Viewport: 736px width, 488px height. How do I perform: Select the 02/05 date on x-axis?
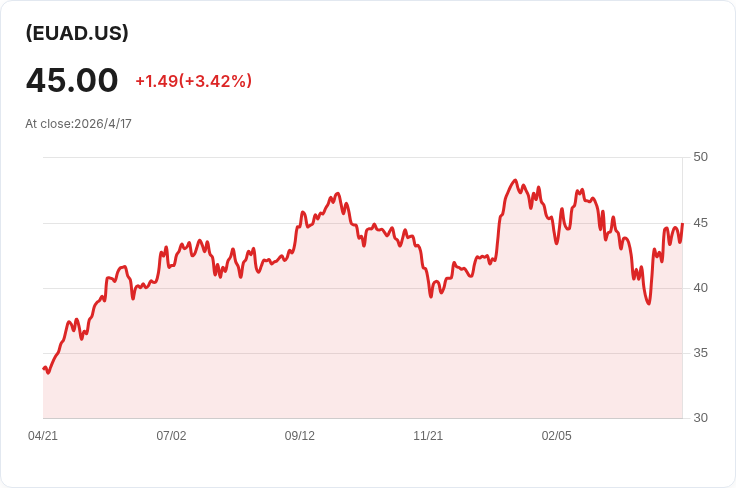pyautogui.click(x=557, y=436)
